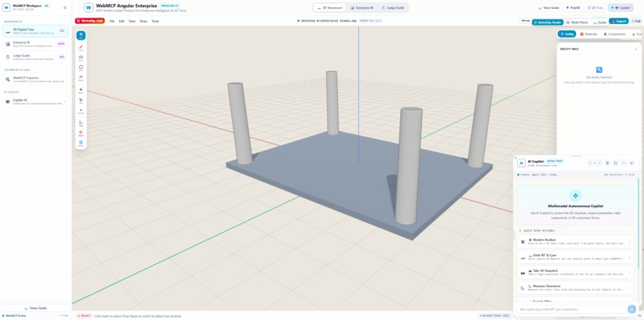Viewport: 644px width, 320px height.
Task: Click the front-right cylindrical column in viewport
Action: [x=408, y=166]
